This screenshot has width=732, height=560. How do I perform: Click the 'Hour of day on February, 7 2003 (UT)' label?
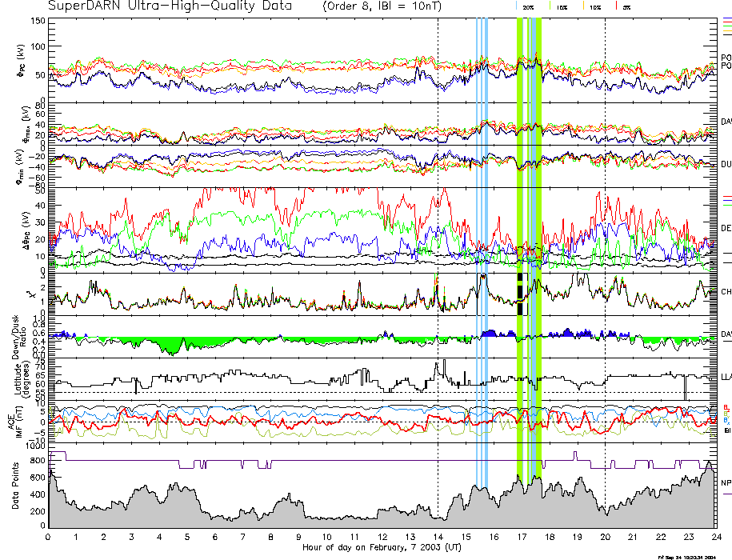pyautogui.click(x=382, y=547)
